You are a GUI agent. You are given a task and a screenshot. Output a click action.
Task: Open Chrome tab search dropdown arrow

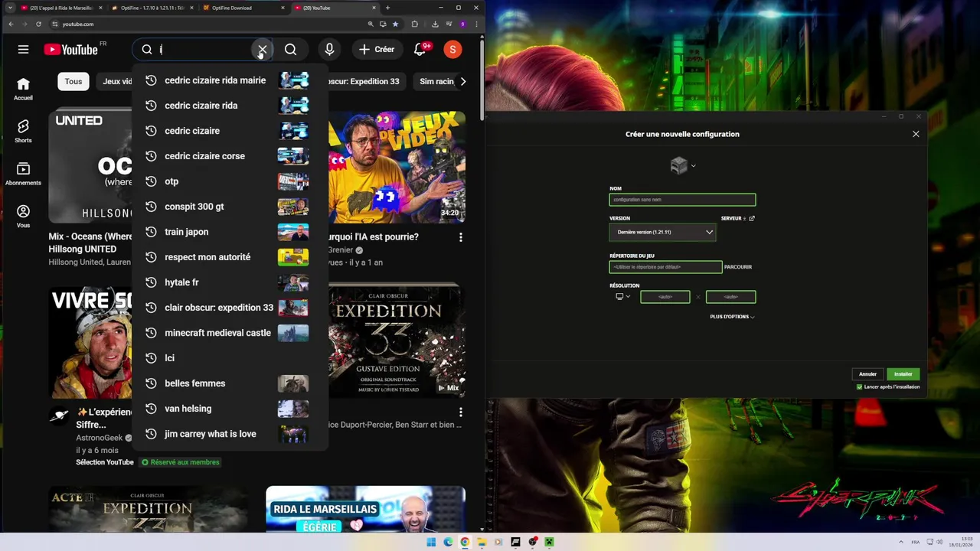click(x=10, y=8)
